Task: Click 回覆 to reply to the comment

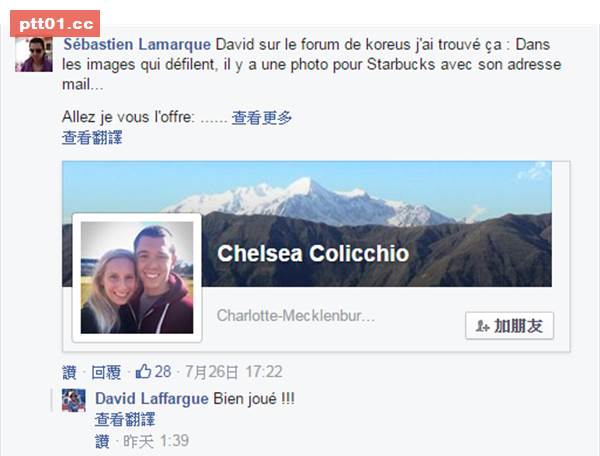Action: pos(106,372)
